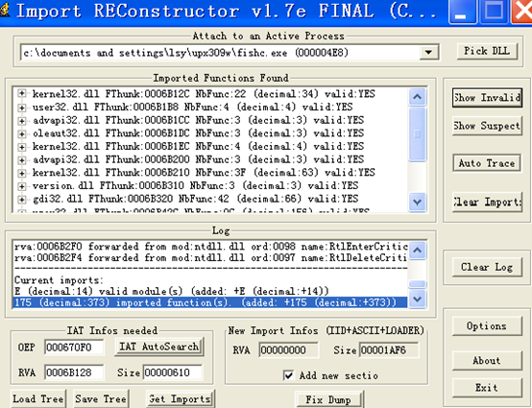Start Auto Trace

coord(487,163)
